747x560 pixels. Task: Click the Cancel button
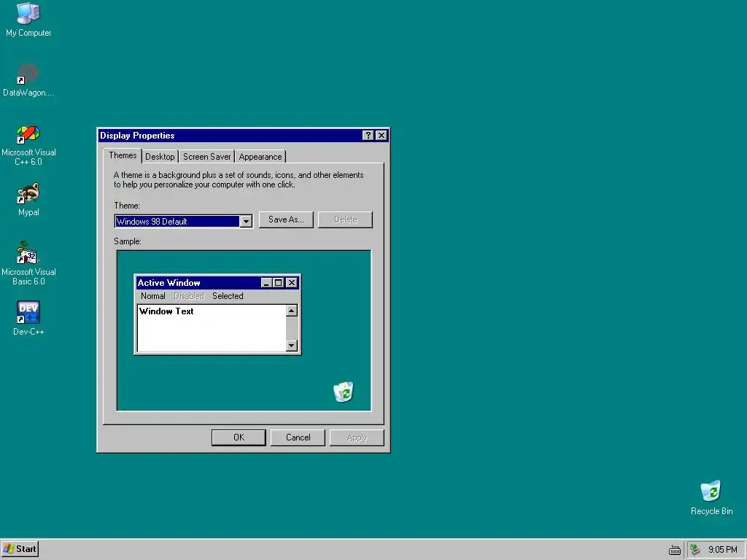[x=298, y=437]
